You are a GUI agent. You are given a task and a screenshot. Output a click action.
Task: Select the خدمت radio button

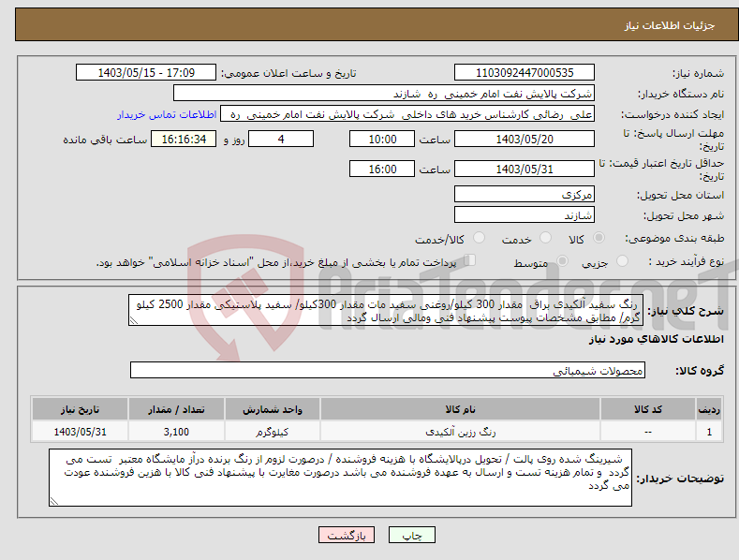(x=545, y=238)
